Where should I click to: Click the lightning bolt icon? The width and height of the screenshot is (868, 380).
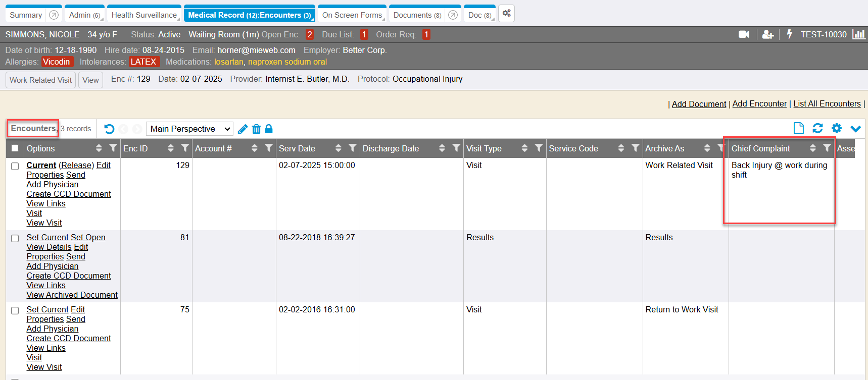click(x=790, y=34)
